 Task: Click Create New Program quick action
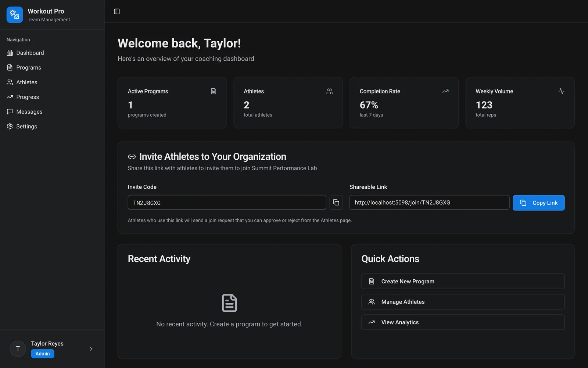[463, 281]
